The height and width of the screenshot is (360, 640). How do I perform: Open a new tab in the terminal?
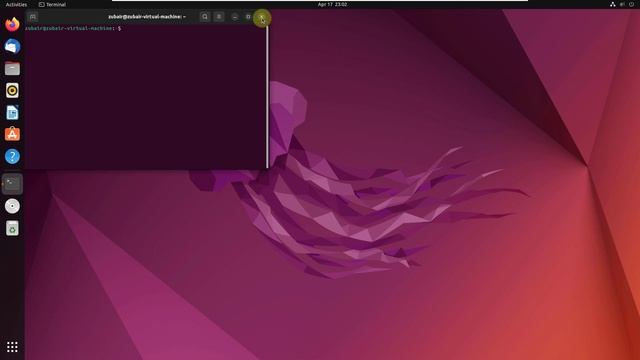click(x=33, y=17)
